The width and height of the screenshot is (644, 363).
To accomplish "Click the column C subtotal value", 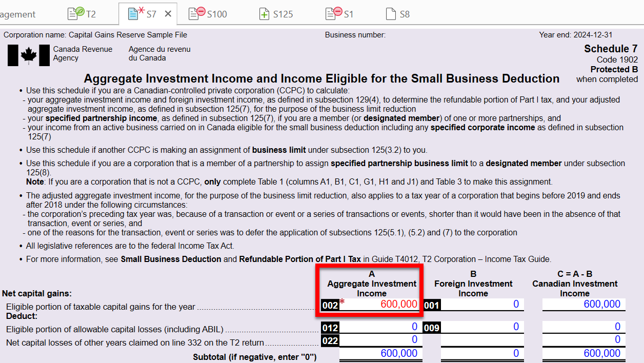I will pyautogui.click(x=584, y=353).
